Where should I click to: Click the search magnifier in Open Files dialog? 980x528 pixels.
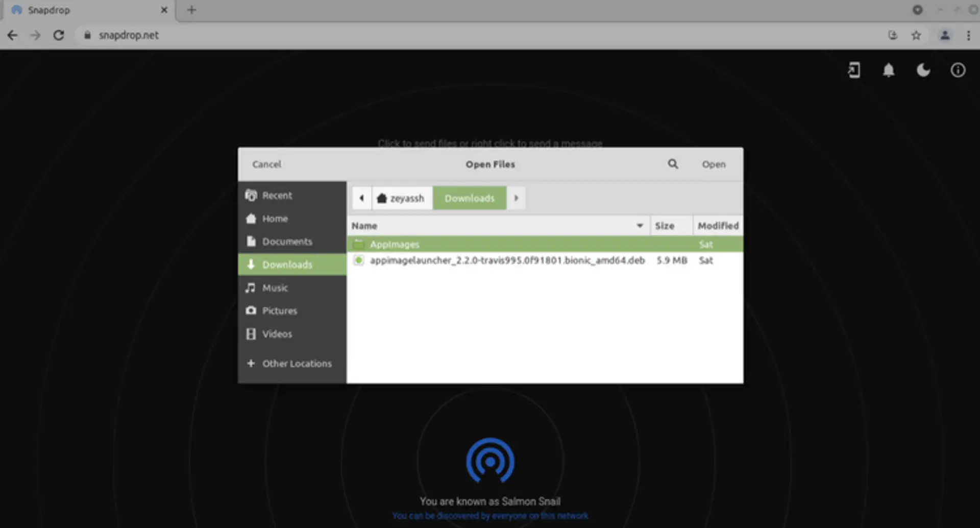(x=673, y=164)
